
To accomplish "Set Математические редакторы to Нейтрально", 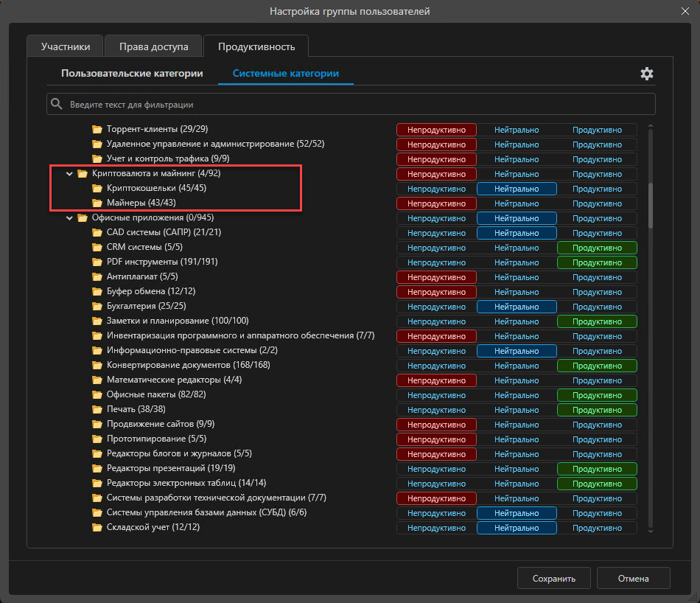I will tap(517, 380).
